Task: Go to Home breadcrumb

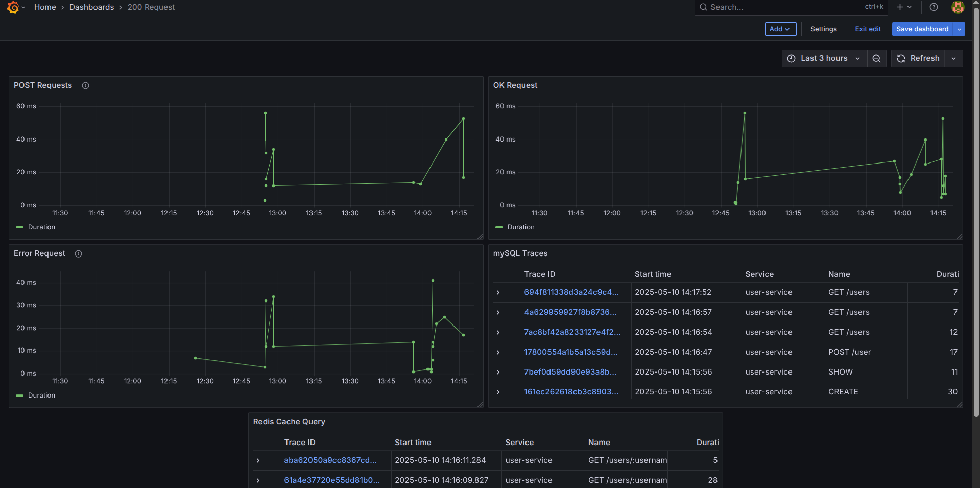Action: click(x=45, y=7)
